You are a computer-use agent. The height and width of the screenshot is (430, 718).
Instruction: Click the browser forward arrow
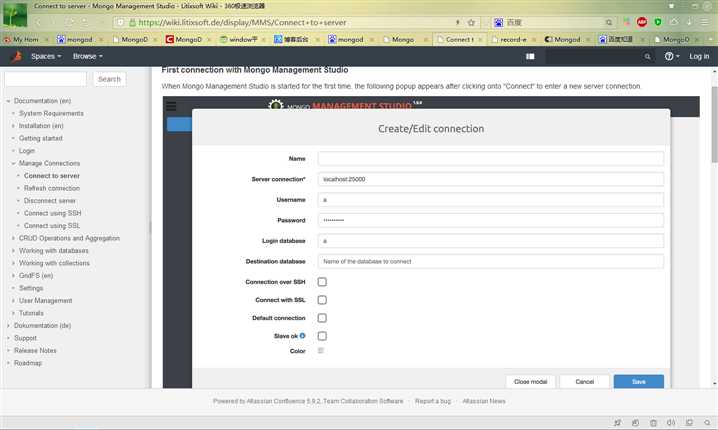coord(54,22)
